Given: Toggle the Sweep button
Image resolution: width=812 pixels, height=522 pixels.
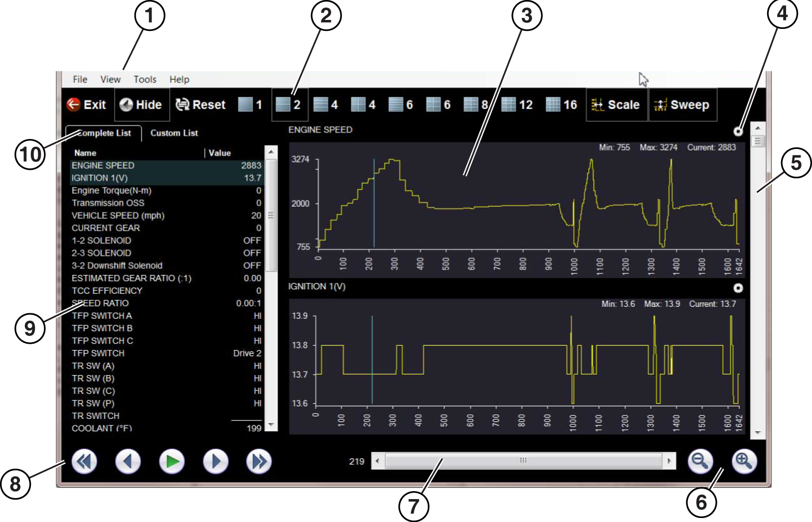Looking at the screenshot, I should coord(682,105).
